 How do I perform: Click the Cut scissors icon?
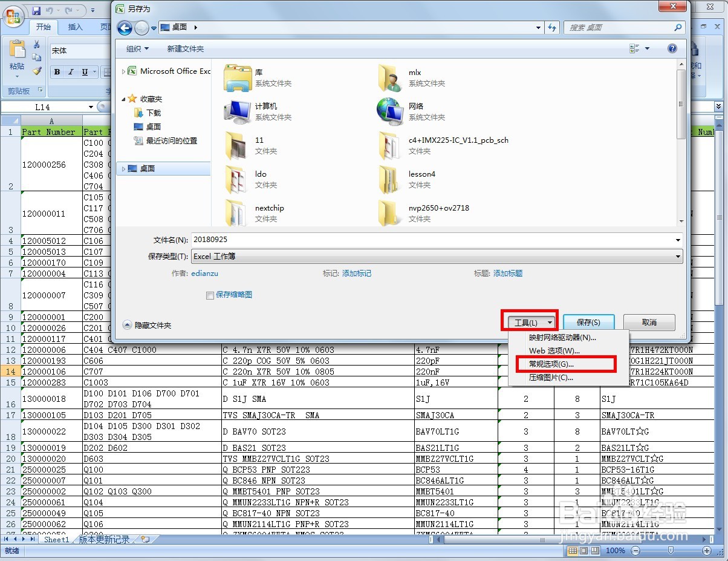tap(36, 44)
